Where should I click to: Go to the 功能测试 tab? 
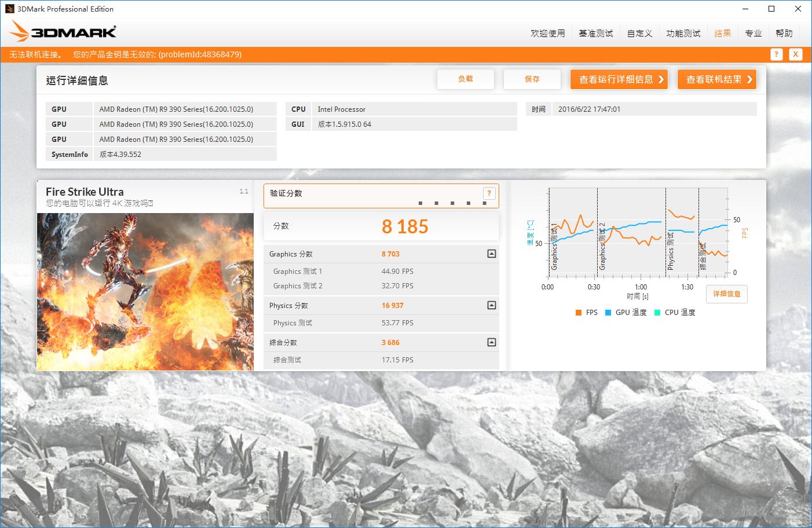[683, 34]
